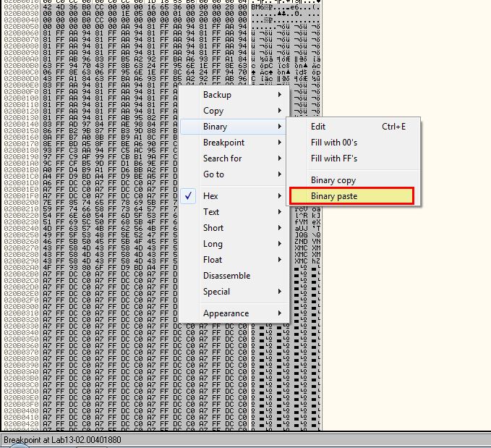This screenshot has width=491, height=448.
Task: Click address 020B0200 in dump
Action: pyautogui.click(x=21, y=203)
